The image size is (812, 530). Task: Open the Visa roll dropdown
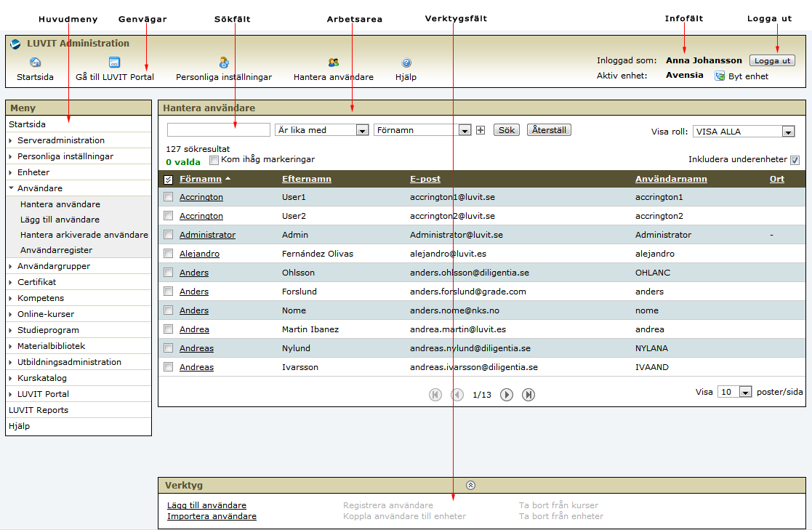(x=744, y=132)
